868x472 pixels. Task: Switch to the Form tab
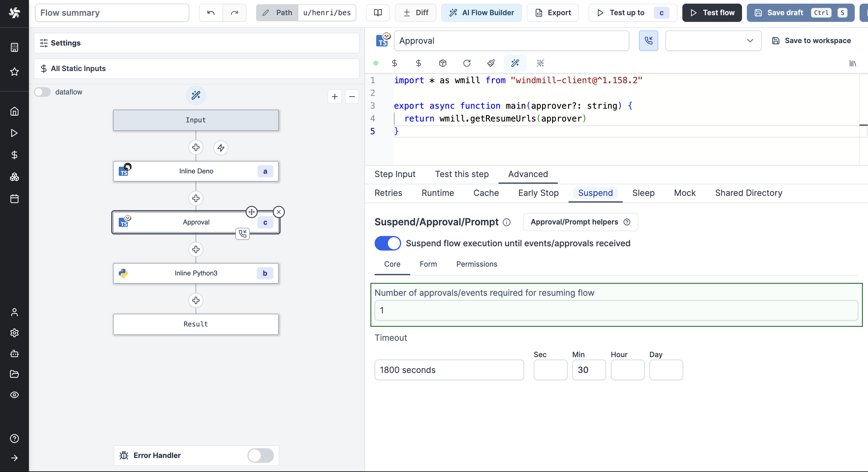[x=429, y=264]
